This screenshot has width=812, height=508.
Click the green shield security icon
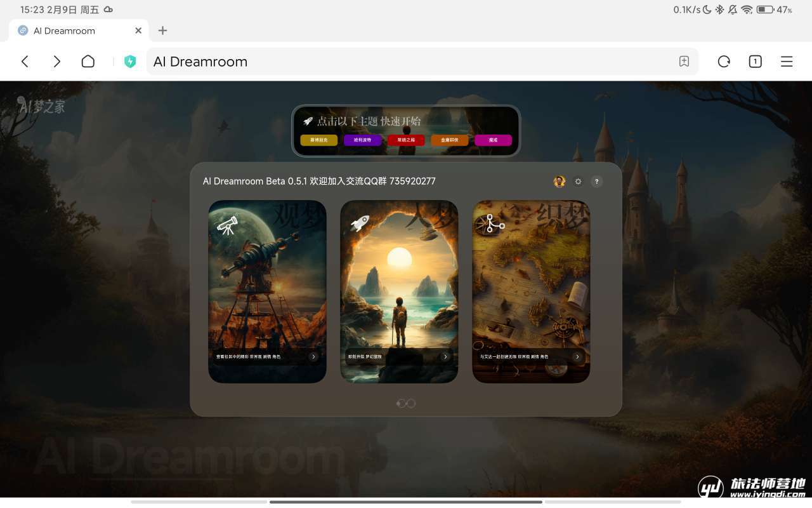130,62
